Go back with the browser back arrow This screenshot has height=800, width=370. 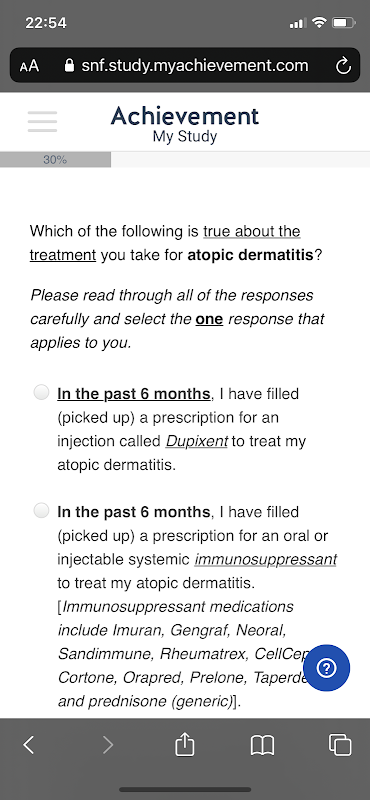pyautogui.click(x=29, y=745)
